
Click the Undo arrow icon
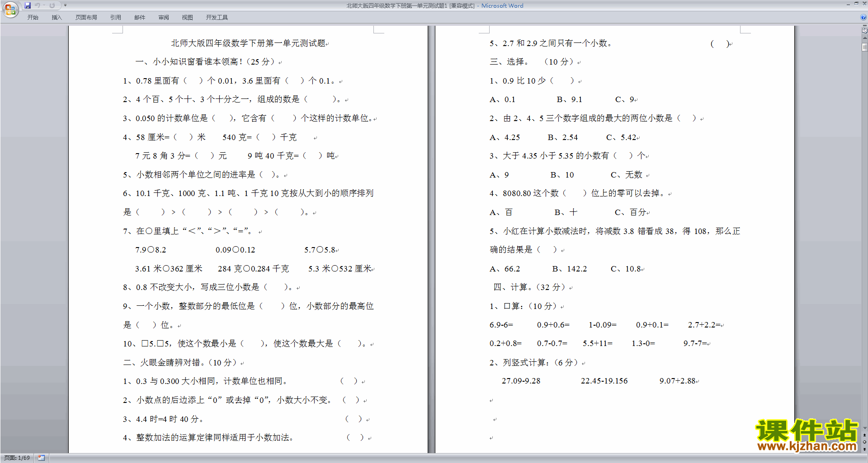click(38, 5)
